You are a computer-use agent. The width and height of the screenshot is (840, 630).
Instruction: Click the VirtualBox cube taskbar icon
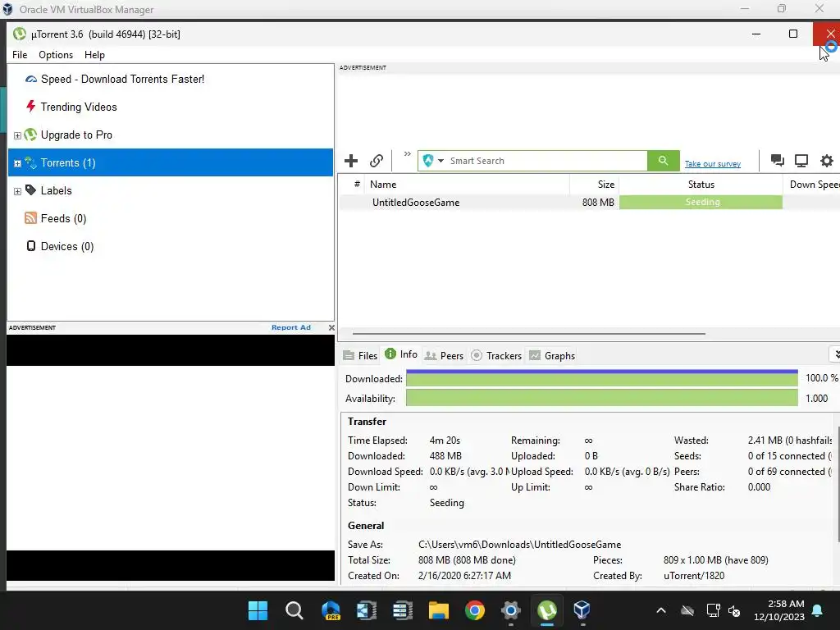click(582, 610)
